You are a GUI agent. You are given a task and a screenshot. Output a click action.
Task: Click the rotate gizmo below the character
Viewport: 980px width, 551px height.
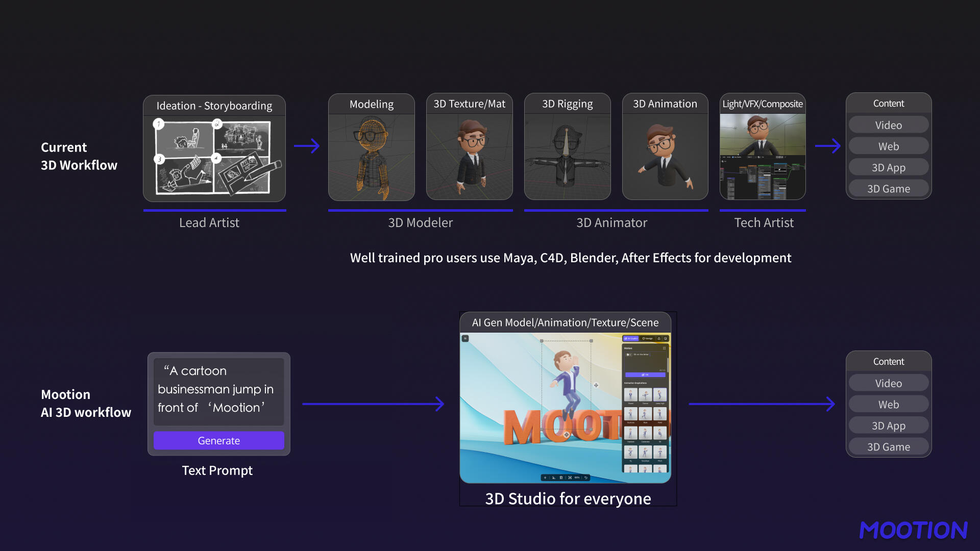[566, 435]
